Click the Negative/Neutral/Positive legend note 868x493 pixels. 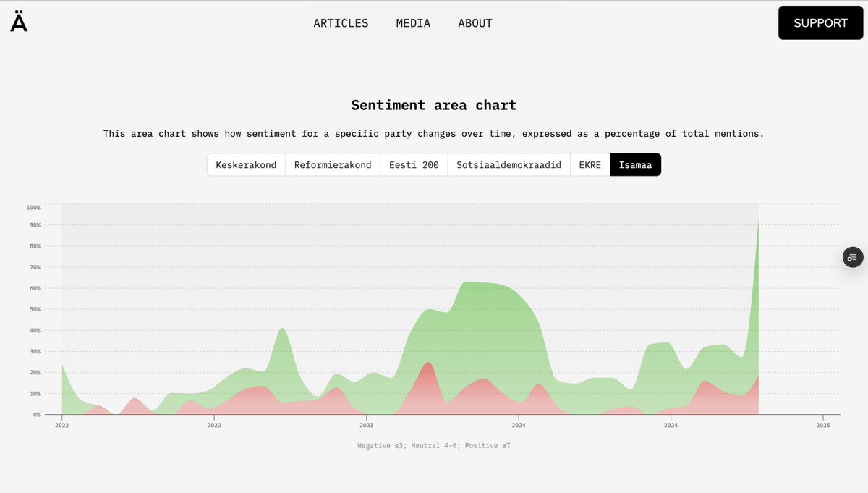point(434,445)
